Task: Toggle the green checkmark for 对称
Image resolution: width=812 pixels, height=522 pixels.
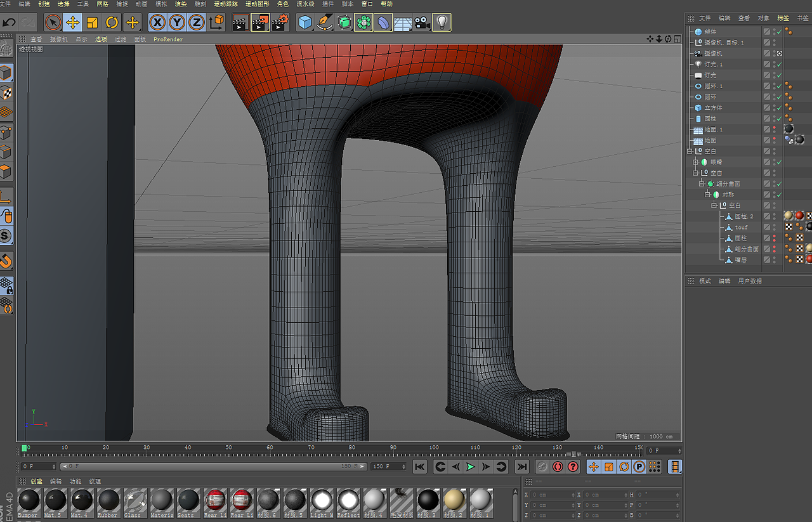Action: click(779, 195)
